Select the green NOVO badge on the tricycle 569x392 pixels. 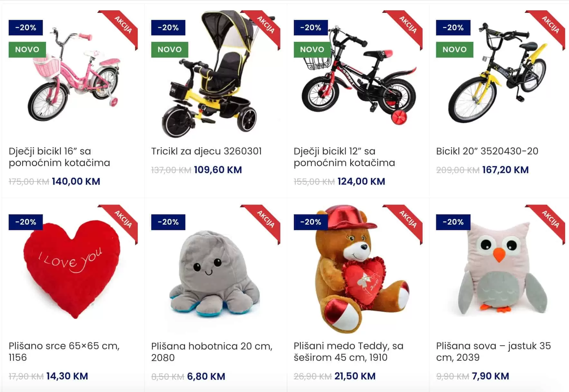click(x=170, y=50)
